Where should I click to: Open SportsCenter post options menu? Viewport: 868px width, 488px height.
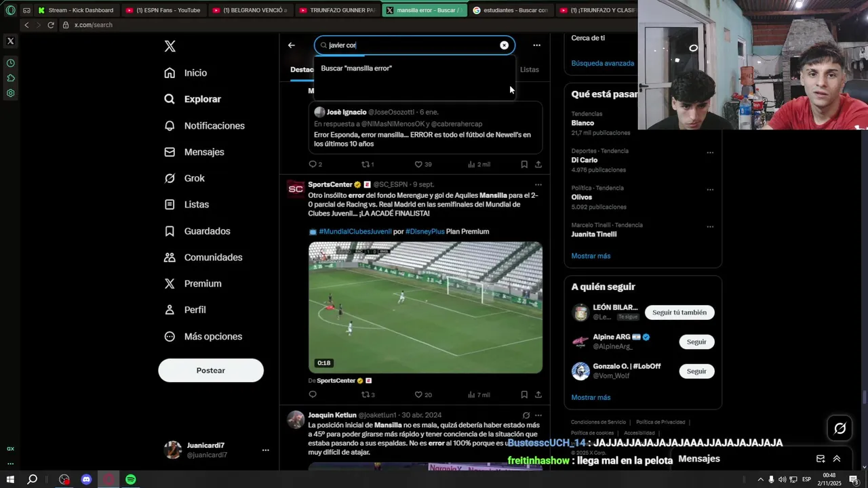pos(538,184)
